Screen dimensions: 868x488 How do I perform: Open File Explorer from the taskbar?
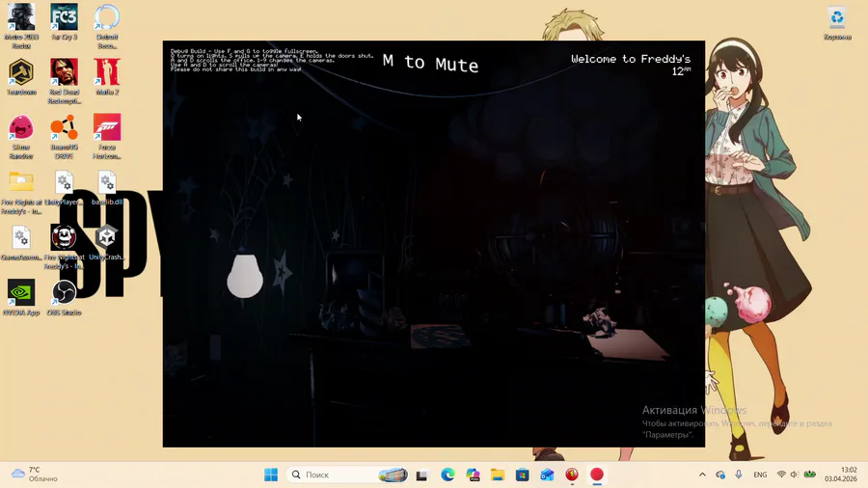pyautogui.click(x=497, y=474)
